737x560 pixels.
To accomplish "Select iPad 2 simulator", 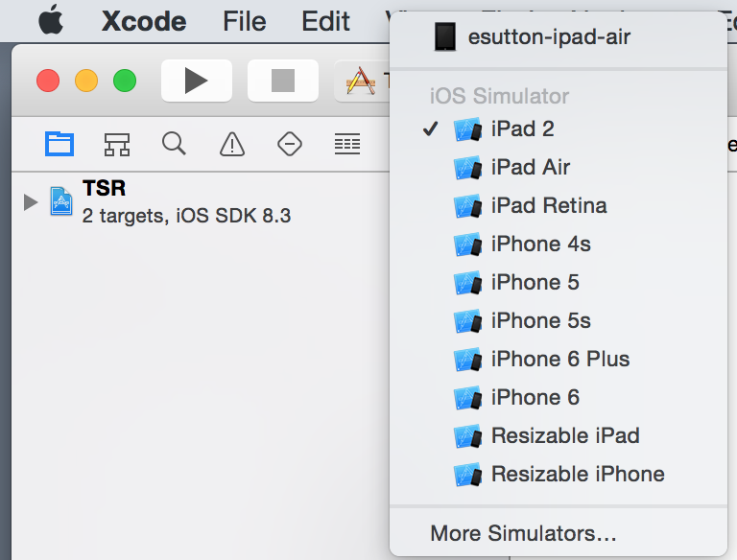I will (x=559, y=129).
